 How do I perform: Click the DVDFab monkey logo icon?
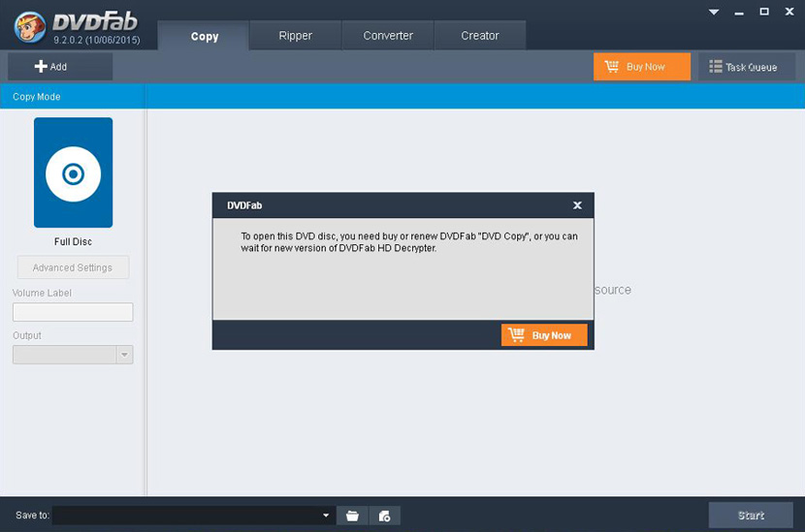click(30, 27)
